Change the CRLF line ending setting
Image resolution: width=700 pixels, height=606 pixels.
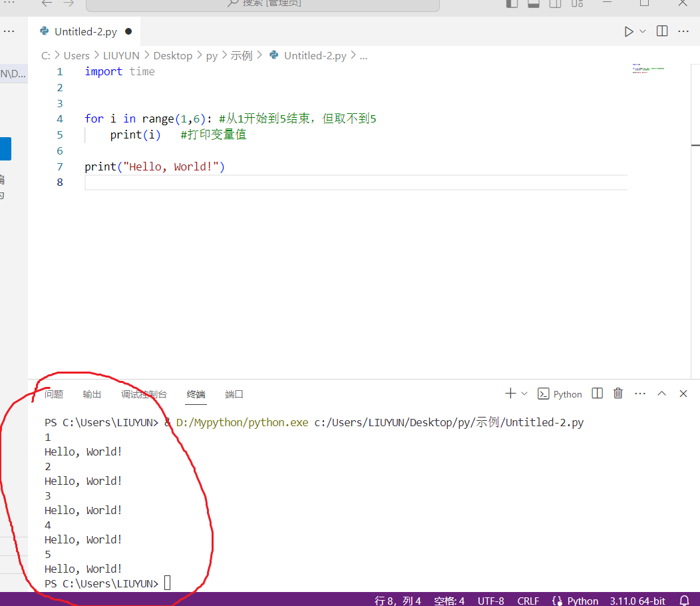pyautogui.click(x=528, y=601)
